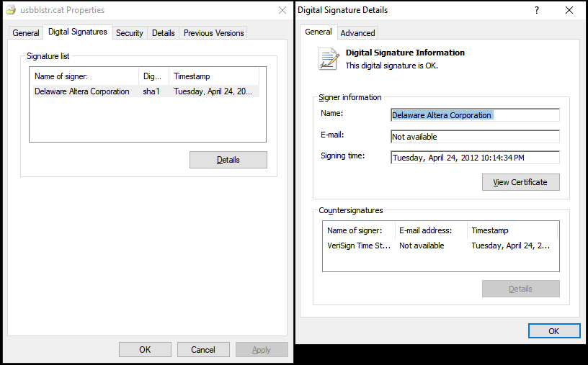Click the E-mail address column header
The image size is (588, 365).
[431, 230]
